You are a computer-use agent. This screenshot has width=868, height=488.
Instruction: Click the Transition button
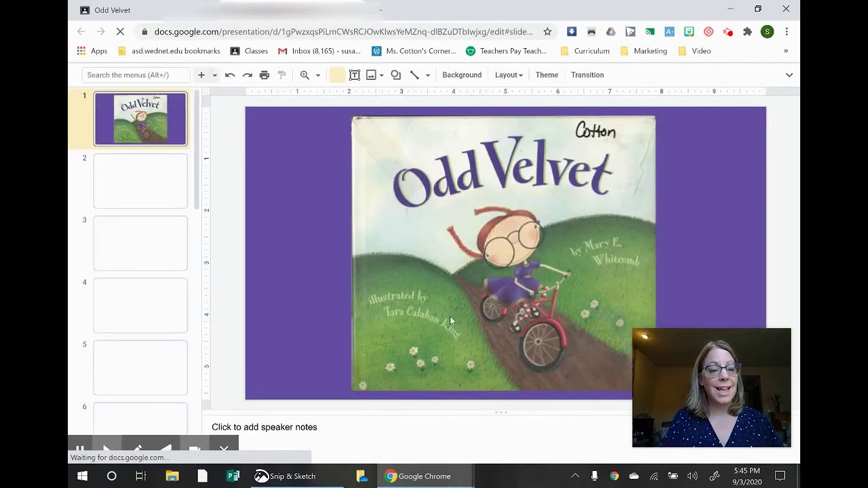[x=587, y=75]
